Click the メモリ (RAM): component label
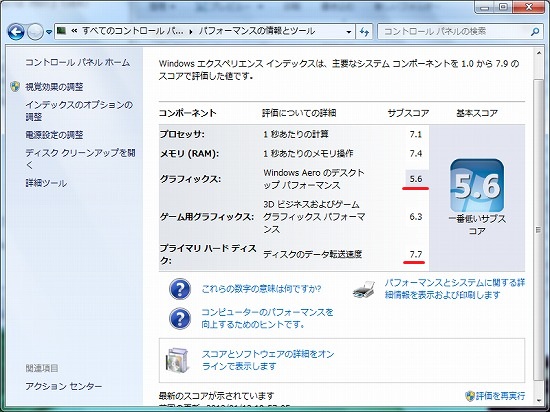 pos(189,154)
